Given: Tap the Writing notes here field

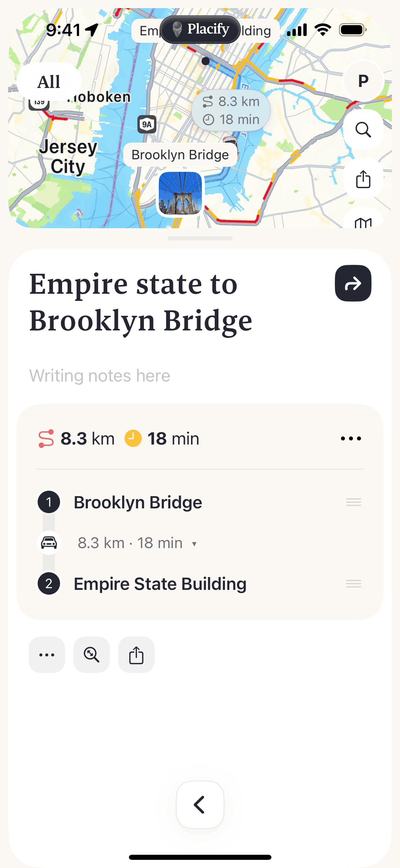Looking at the screenshot, I should (x=100, y=376).
